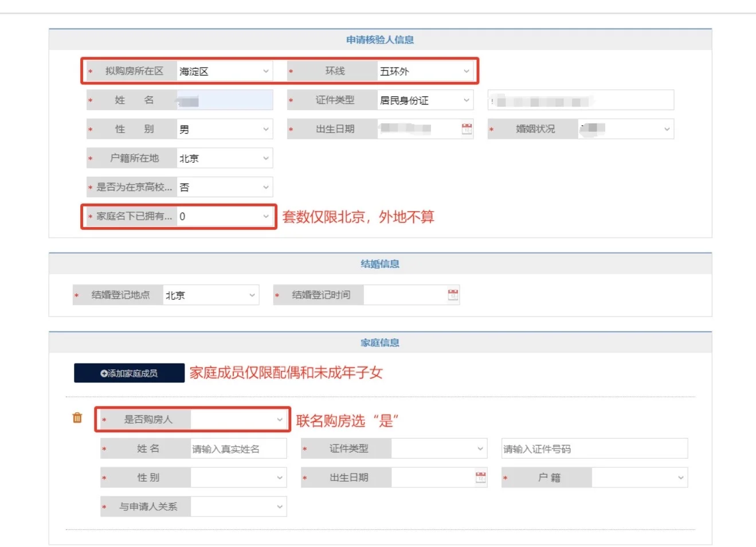
Task: Click the 添加家庭成员 button
Action: 129,373
